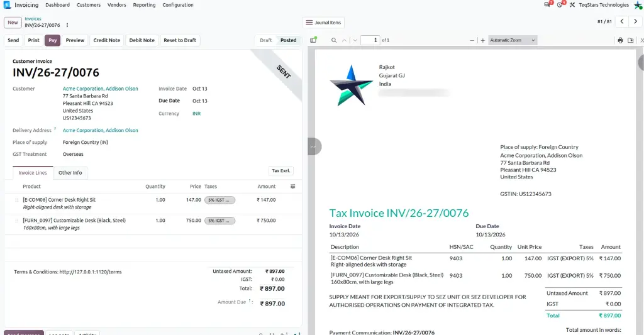This screenshot has width=644, height=335.
Task: Open the Invoices breadcrumb link
Action: point(33,19)
